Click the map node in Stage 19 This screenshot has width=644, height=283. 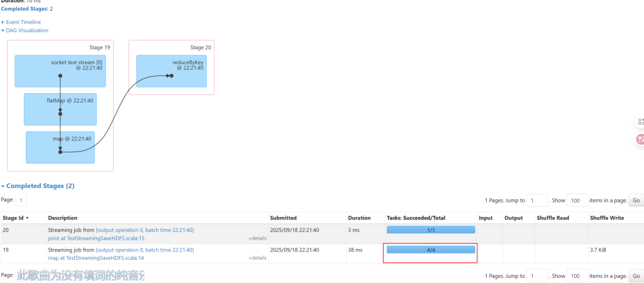[60, 147]
